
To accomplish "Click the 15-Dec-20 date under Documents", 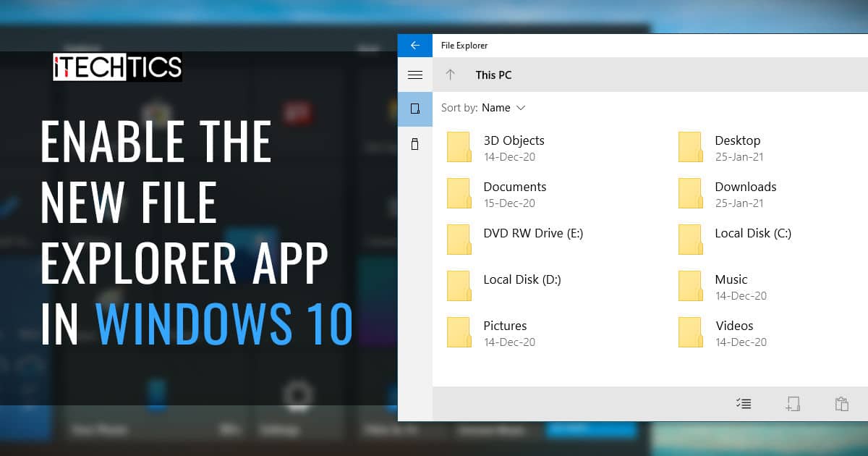I will [509, 203].
